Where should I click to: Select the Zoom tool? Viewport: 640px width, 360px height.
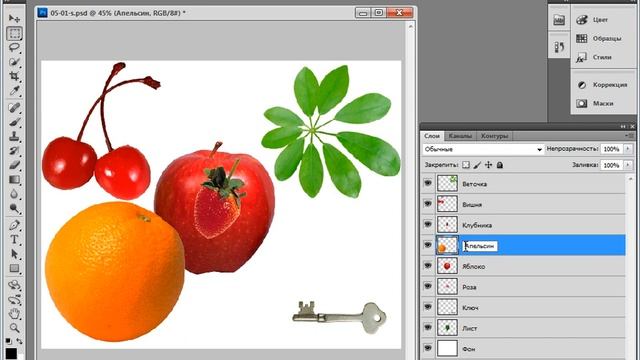14,328
